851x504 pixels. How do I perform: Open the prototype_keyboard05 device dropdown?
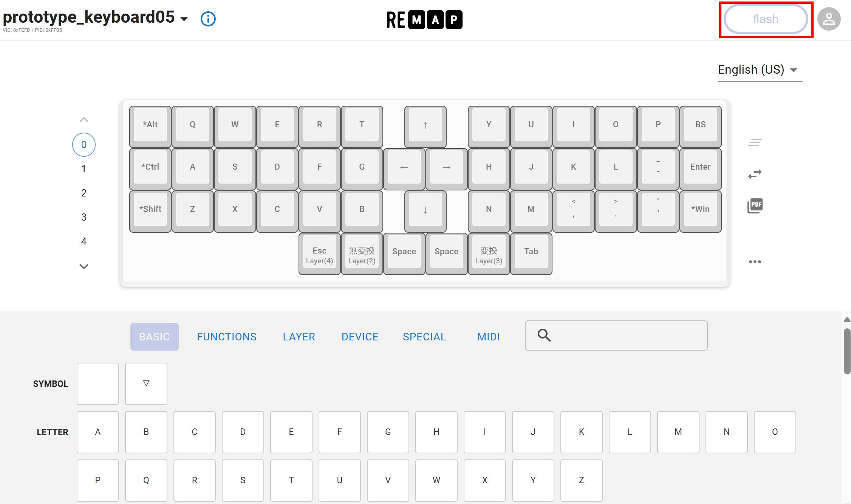pos(184,19)
